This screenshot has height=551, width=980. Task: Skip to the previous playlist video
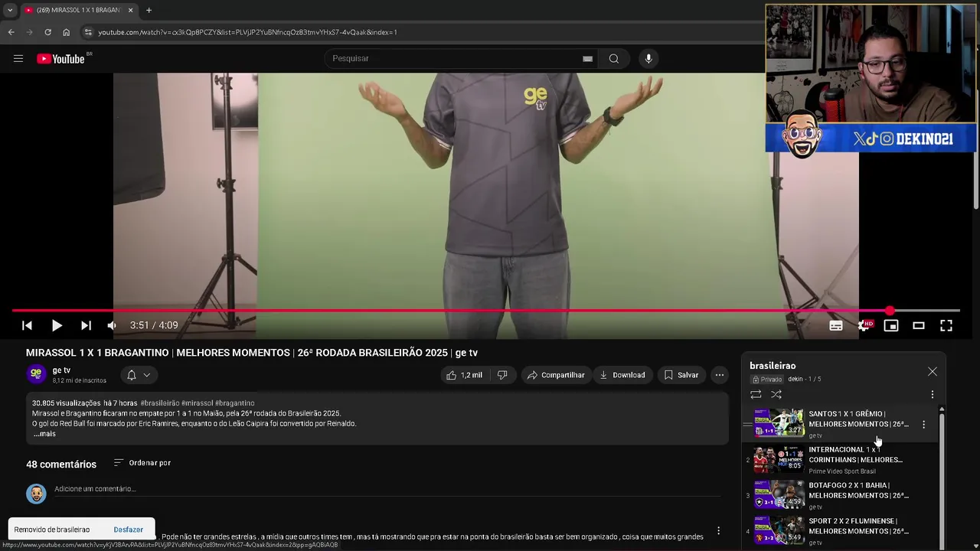[x=27, y=325]
